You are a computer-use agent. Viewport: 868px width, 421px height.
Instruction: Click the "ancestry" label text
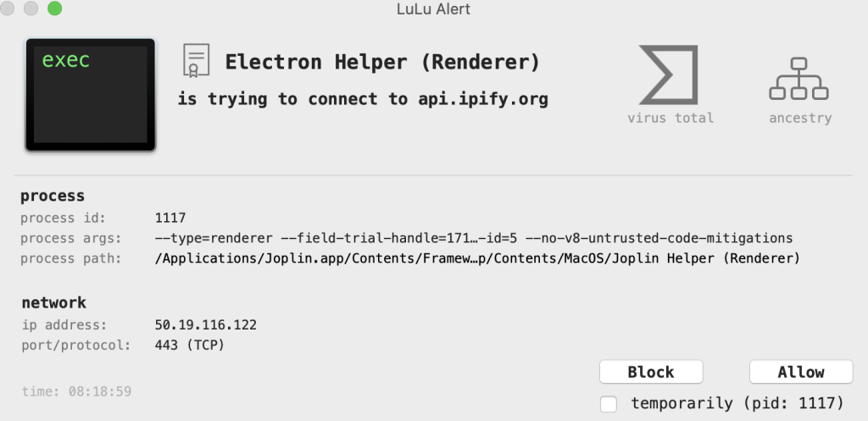(x=799, y=118)
